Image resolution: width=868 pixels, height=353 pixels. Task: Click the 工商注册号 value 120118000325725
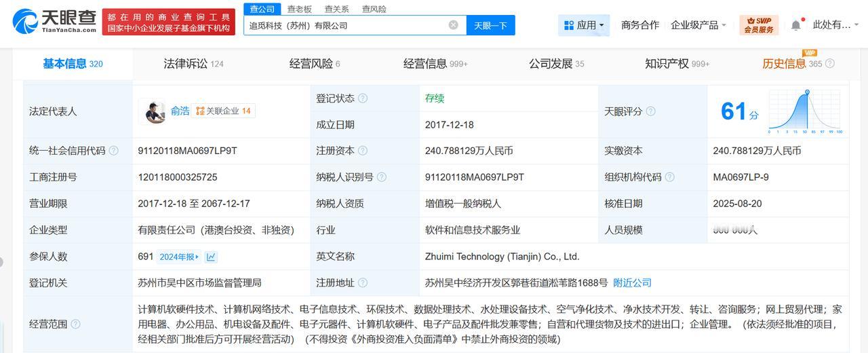click(178, 177)
